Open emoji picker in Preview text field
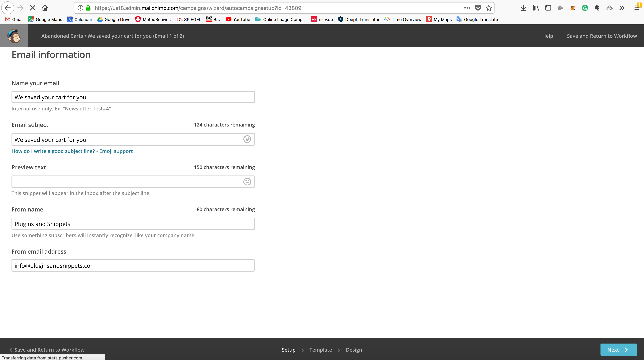Image resolution: width=644 pixels, height=360 pixels. click(x=247, y=181)
